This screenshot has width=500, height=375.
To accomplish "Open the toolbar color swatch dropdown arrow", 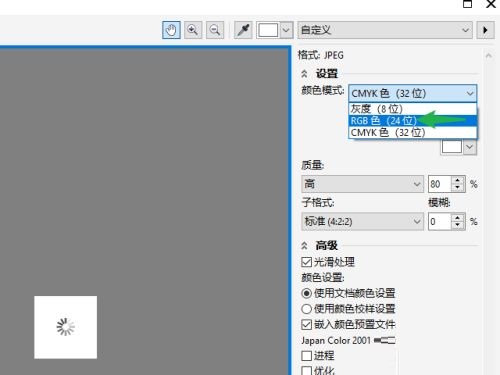I will click(286, 30).
